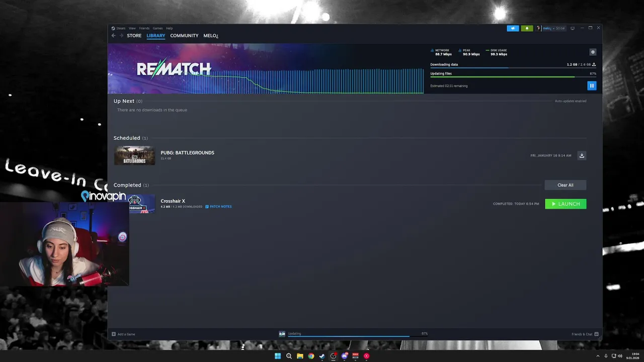644x362 pixels.
Task: Download PUBG: BATTLEGROUNDS update now icon
Action: 582,155
